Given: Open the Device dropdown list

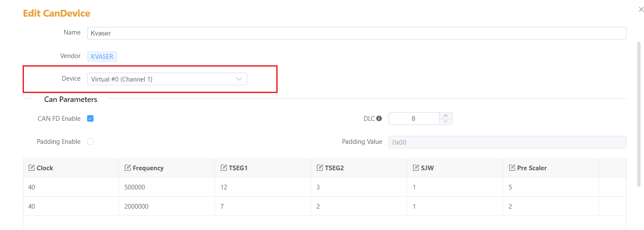Looking at the screenshot, I should [x=167, y=79].
